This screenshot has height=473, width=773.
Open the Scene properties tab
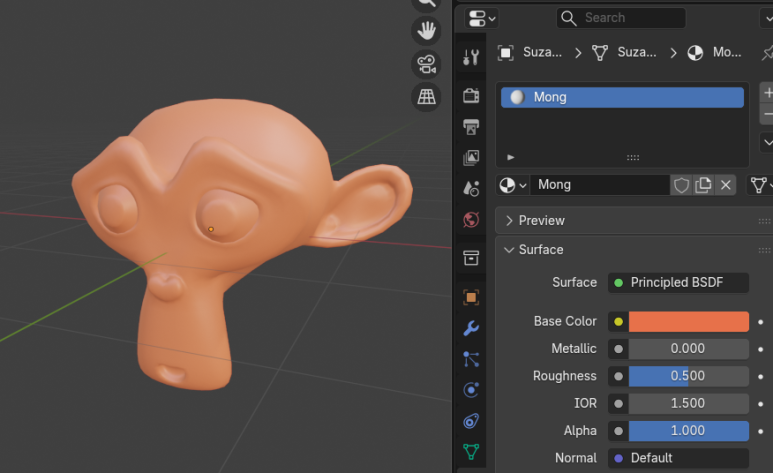471,188
